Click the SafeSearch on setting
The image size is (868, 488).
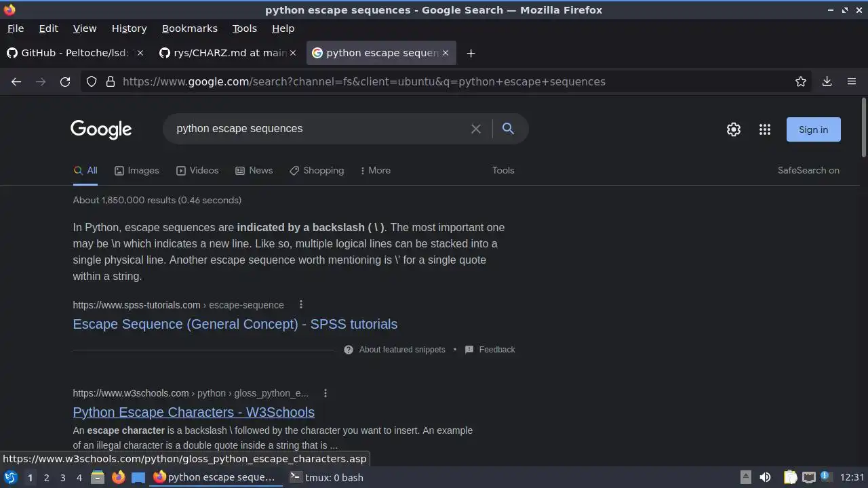coord(808,171)
